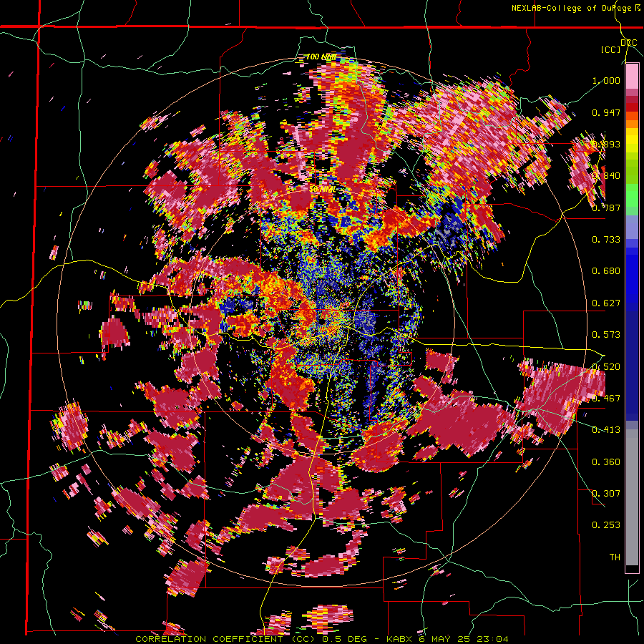
Task: Click the Correlation Coefficient caption at the bottom
Action: (x=322, y=639)
